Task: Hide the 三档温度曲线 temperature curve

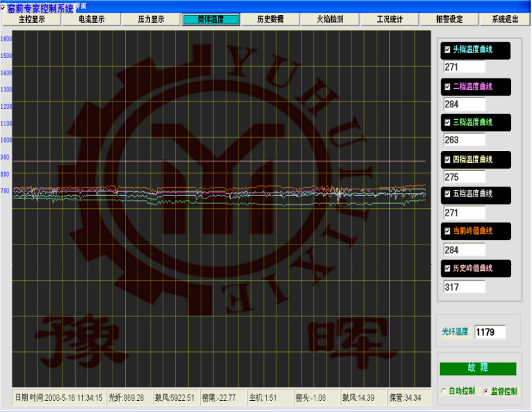Action: click(446, 123)
